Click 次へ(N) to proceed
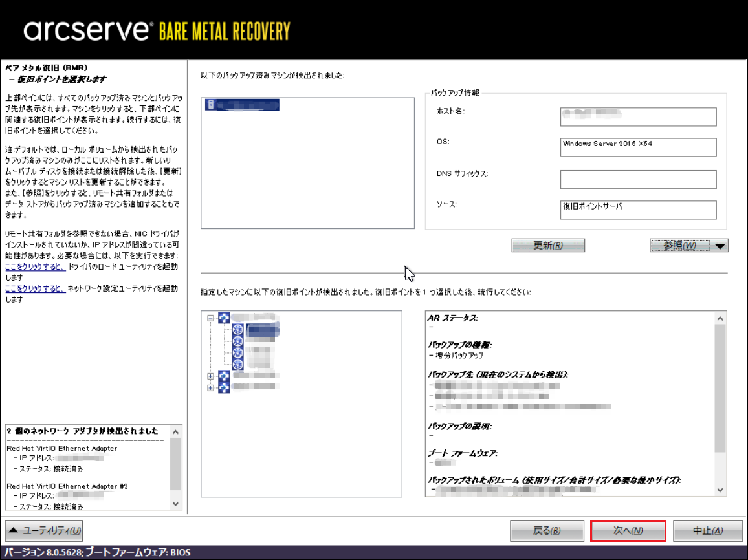748x560 pixels. click(x=628, y=530)
